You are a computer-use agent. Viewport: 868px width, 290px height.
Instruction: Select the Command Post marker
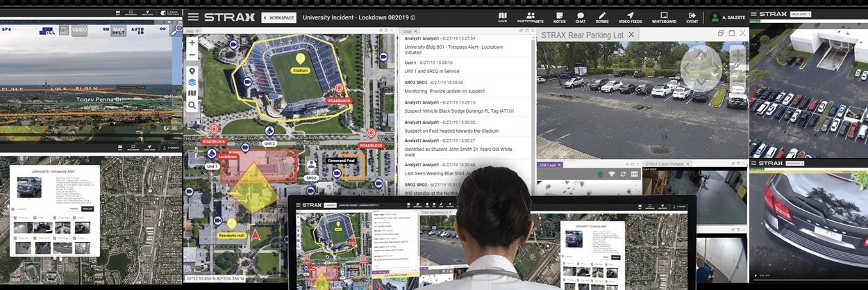342,161
